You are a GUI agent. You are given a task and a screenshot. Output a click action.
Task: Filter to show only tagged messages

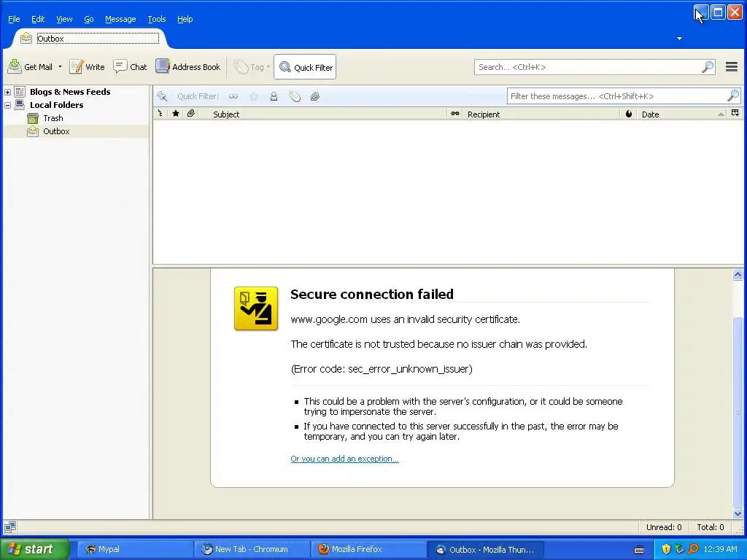pos(295,96)
